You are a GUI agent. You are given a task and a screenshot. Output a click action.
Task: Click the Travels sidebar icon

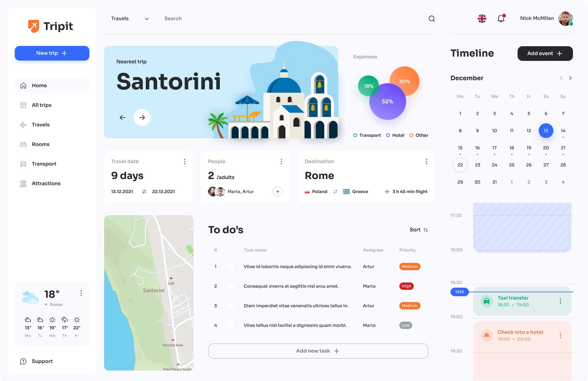tap(23, 124)
